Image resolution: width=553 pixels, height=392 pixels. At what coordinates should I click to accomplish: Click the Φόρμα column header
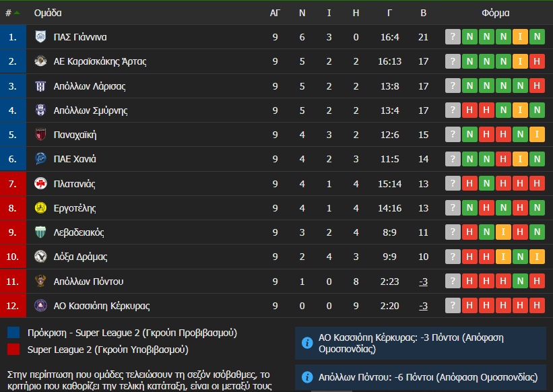click(x=495, y=13)
